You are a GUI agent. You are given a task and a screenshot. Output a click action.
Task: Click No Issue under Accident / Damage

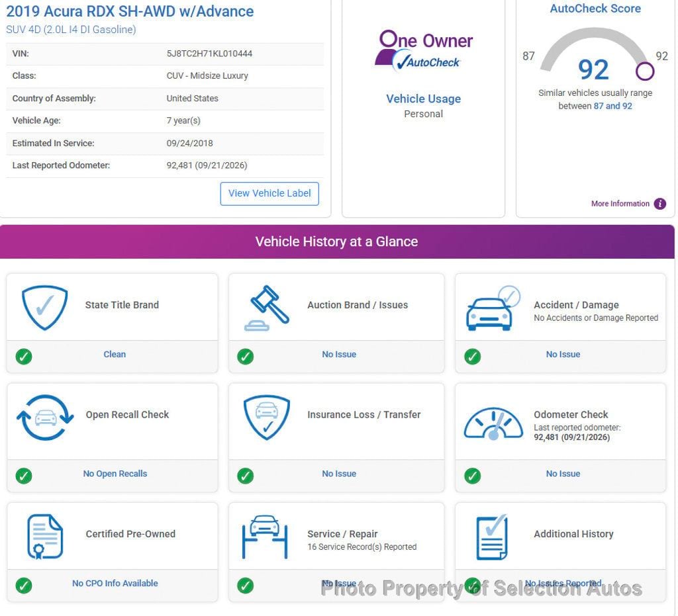(563, 355)
